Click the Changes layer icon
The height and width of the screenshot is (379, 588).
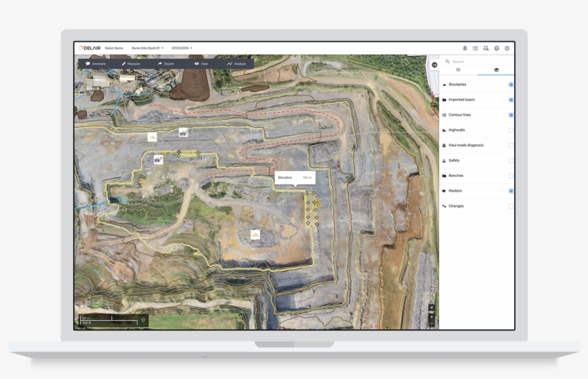(445, 207)
